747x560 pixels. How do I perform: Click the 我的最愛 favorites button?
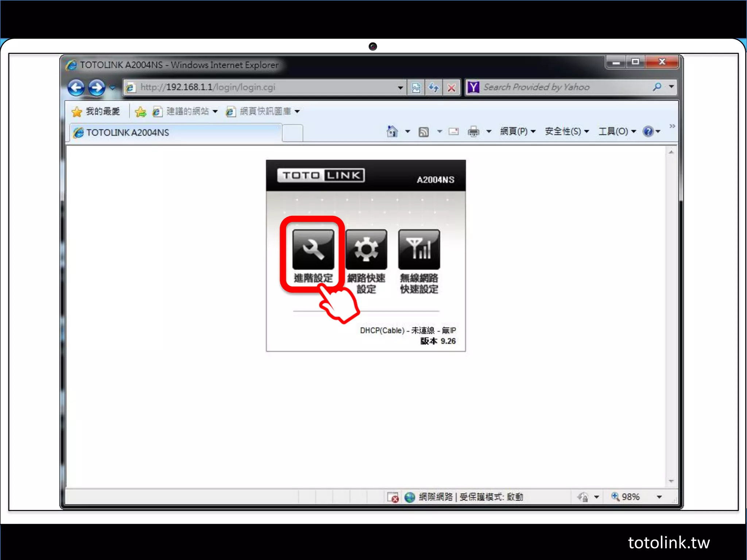click(96, 111)
